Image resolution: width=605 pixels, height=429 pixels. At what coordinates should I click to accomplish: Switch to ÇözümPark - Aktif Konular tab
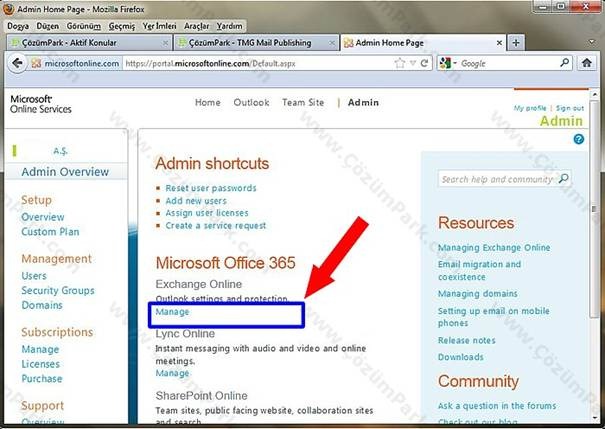[89, 43]
